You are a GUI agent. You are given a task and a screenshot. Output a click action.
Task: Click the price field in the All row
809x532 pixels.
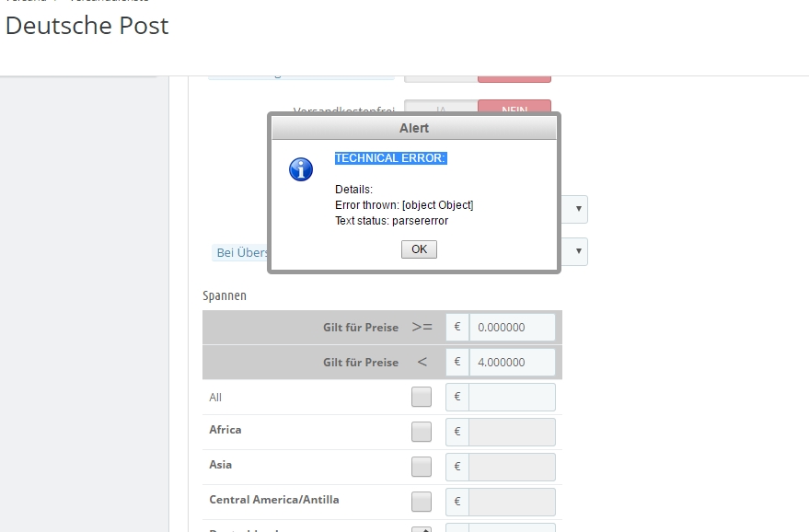pos(512,397)
